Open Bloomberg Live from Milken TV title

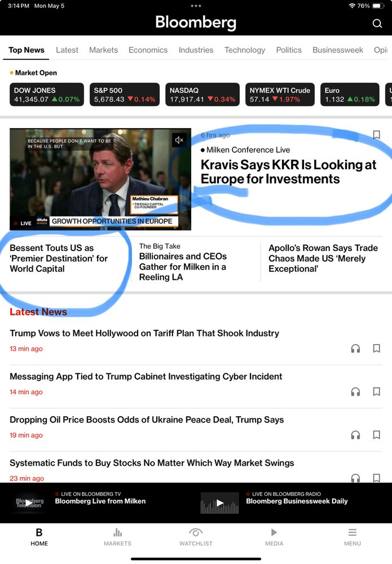100,501
